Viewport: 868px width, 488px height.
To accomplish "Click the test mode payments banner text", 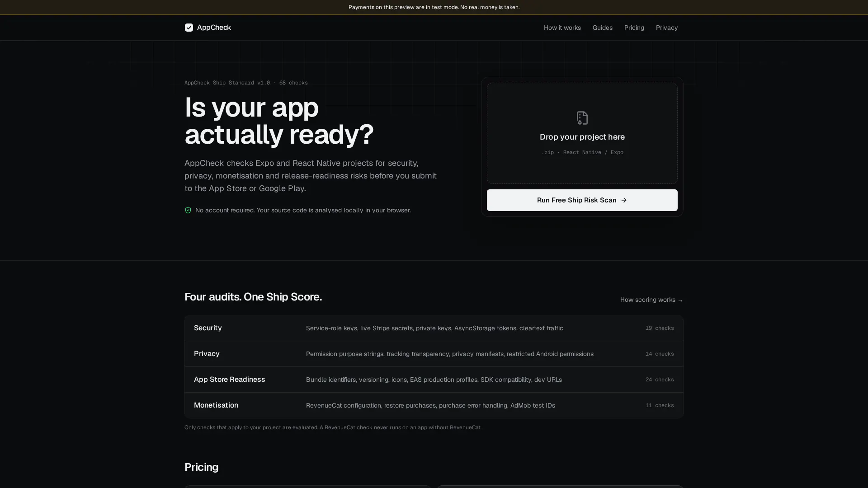I will point(434,7).
